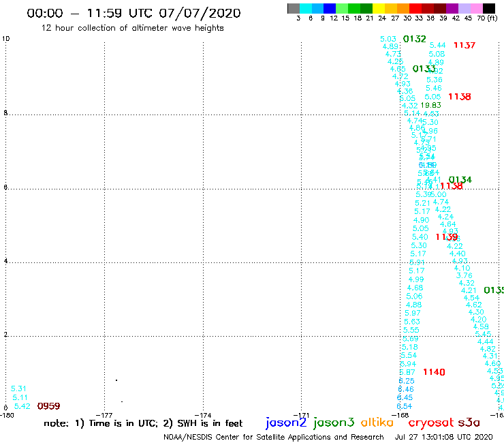
Task: Click the 6.25 wave height reading
Action: tap(407, 381)
